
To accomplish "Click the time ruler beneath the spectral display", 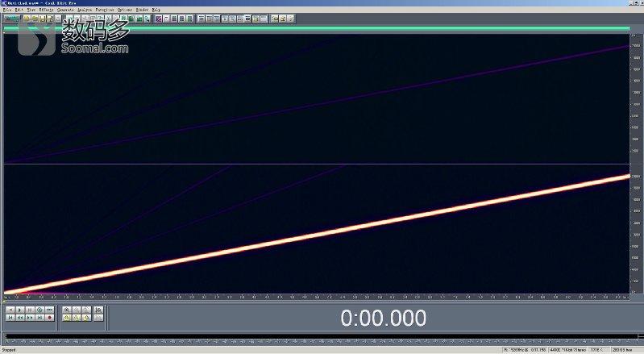I will 316,297.
